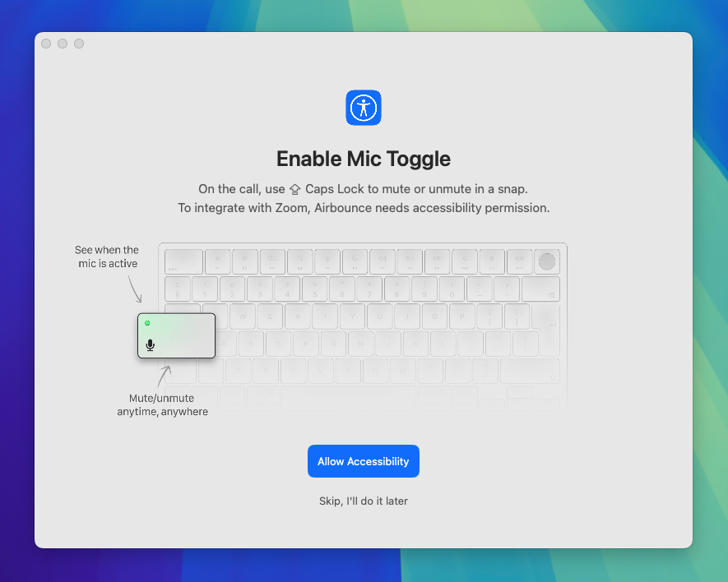Click the "Mute/unmute anytime, anywhere" caption

[x=162, y=404]
